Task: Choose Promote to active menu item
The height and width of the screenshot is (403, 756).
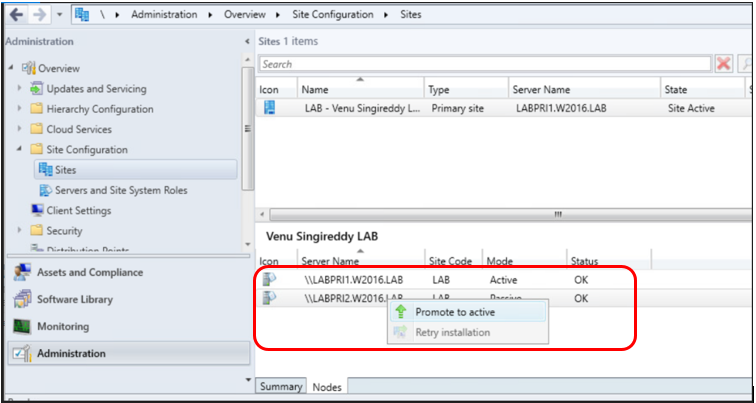Action: (x=467, y=312)
